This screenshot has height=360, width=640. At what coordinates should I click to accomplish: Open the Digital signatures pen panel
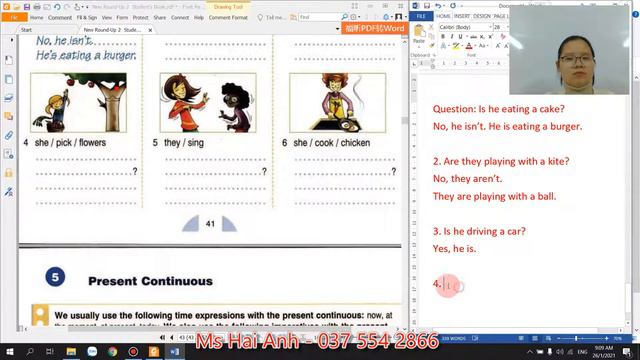coord(9,191)
